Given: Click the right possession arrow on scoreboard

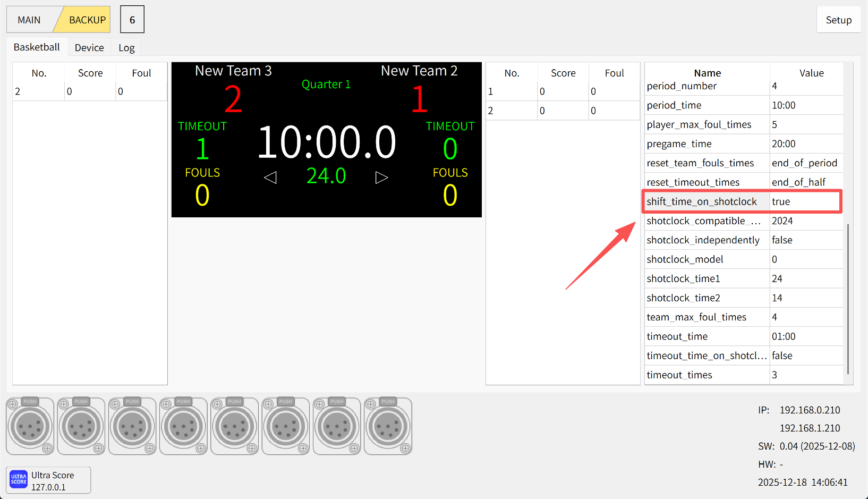Looking at the screenshot, I should tap(381, 177).
